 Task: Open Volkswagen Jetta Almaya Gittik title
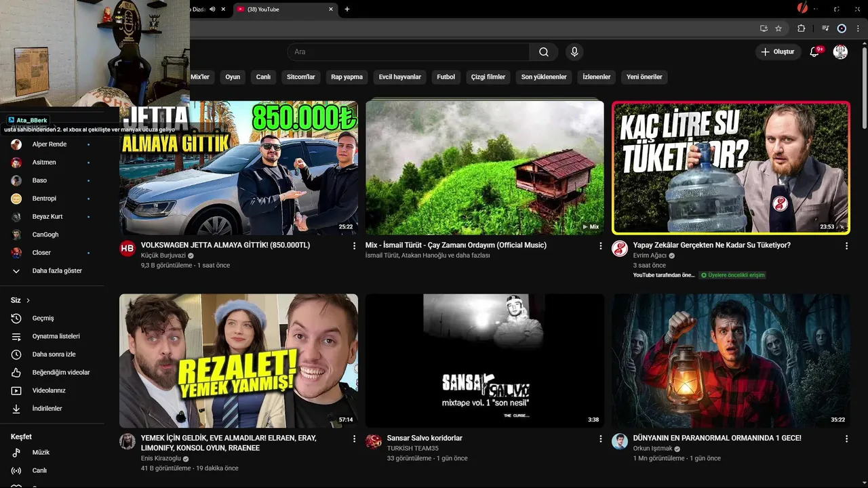click(225, 245)
